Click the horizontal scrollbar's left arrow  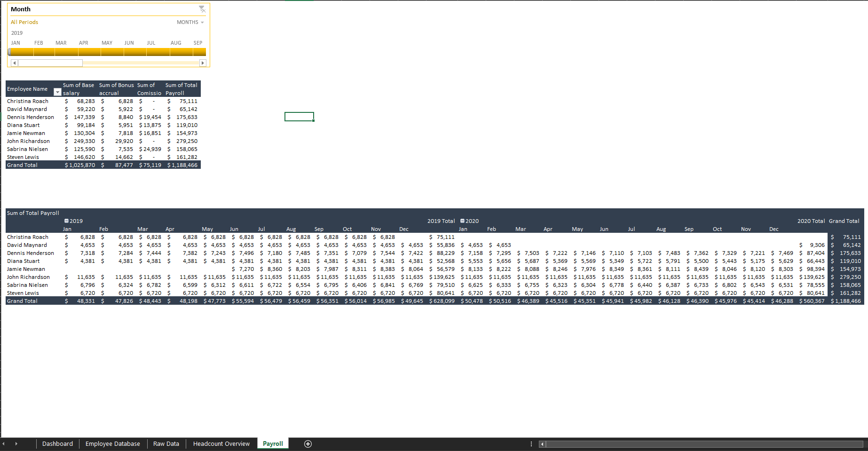point(541,443)
